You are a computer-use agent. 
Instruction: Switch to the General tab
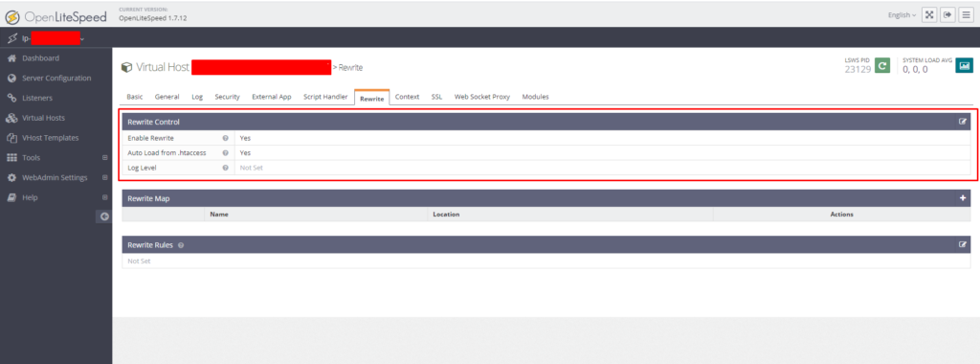coord(167,97)
